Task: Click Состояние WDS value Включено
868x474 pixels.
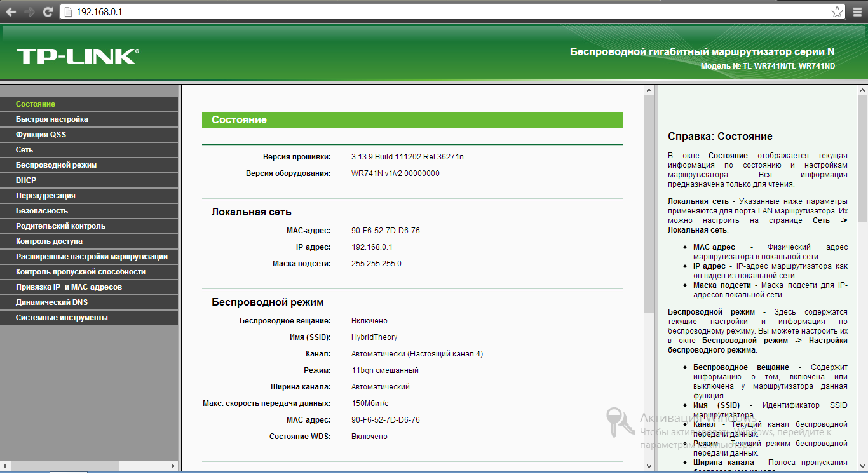Action: pos(369,437)
